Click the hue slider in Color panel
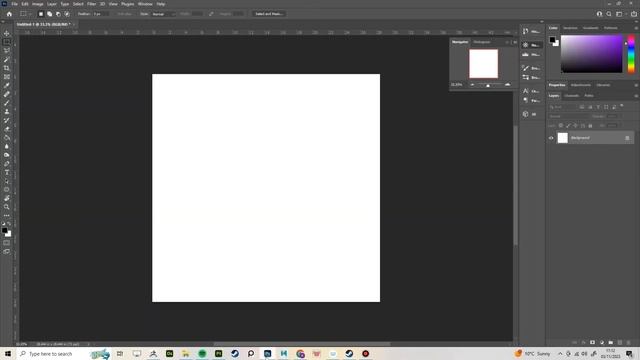640x360 pixels. [x=631, y=54]
